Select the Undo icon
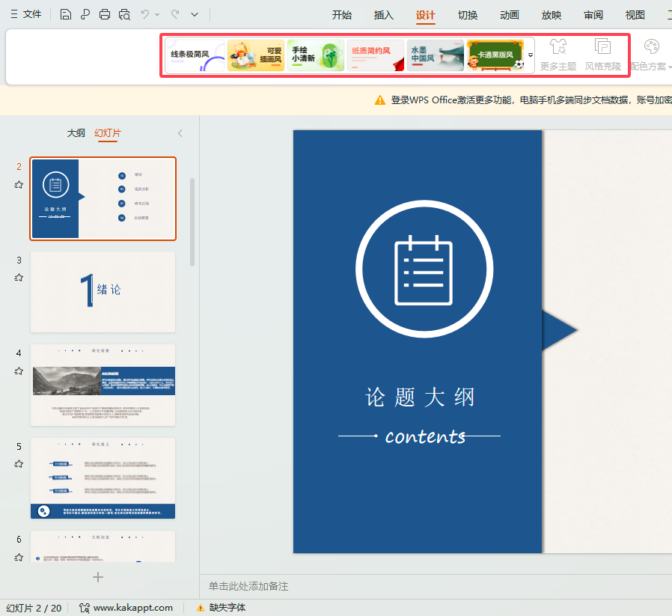Screen dimensions: 672x616 (x=145, y=14)
